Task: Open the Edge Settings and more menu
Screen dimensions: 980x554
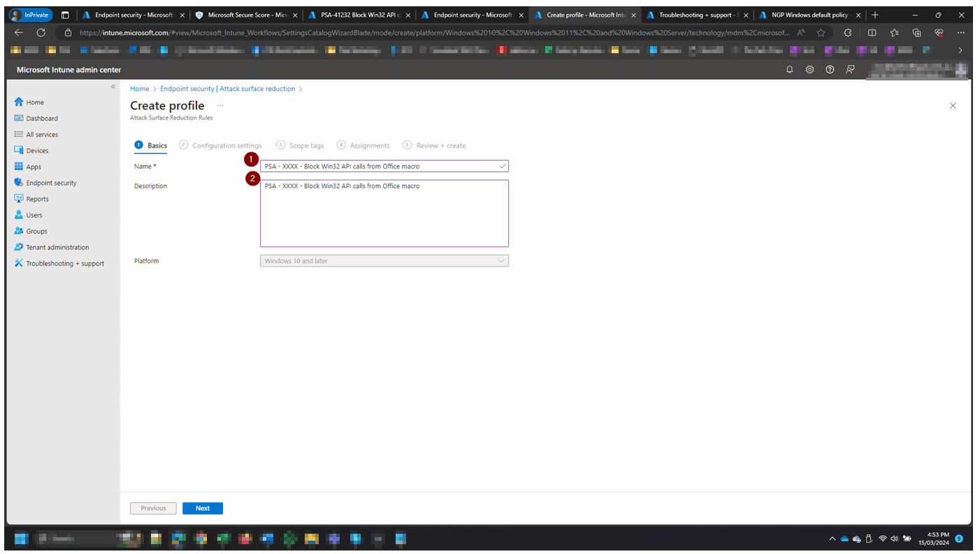Action: point(960,32)
